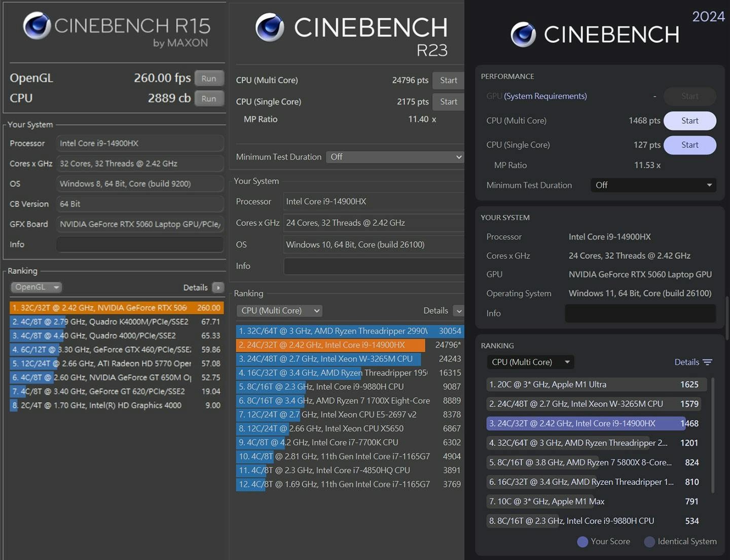Click the Info input field in R15
Viewport: 730px width, 560px height.
pyautogui.click(x=140, y=244)
